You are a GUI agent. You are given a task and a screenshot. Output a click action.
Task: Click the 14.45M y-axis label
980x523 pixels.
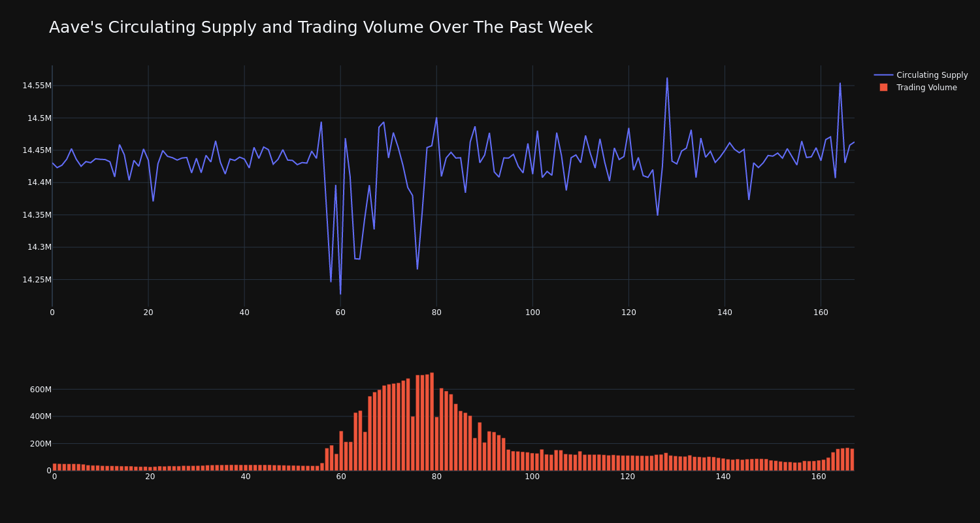[x=37, y=150]
